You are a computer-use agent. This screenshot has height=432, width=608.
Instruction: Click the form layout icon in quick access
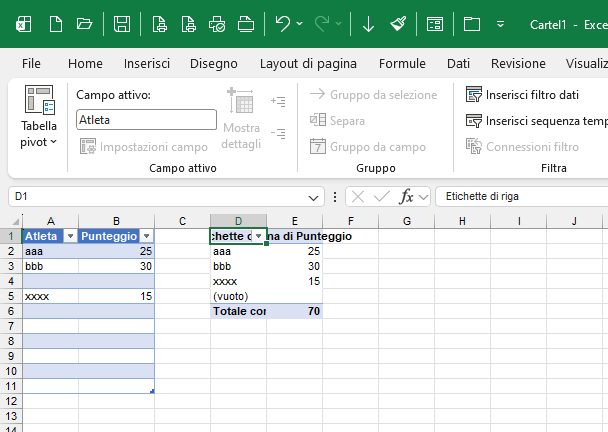coord(435,24)
